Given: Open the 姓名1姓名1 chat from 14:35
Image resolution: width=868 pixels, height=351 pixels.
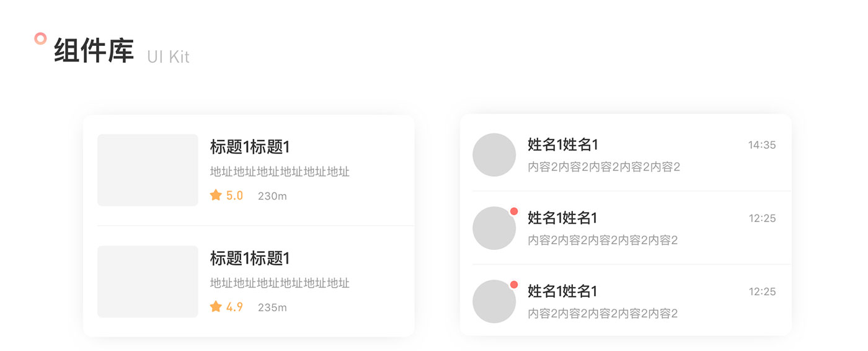Looking at the screenshot, I should pos(563,144).
